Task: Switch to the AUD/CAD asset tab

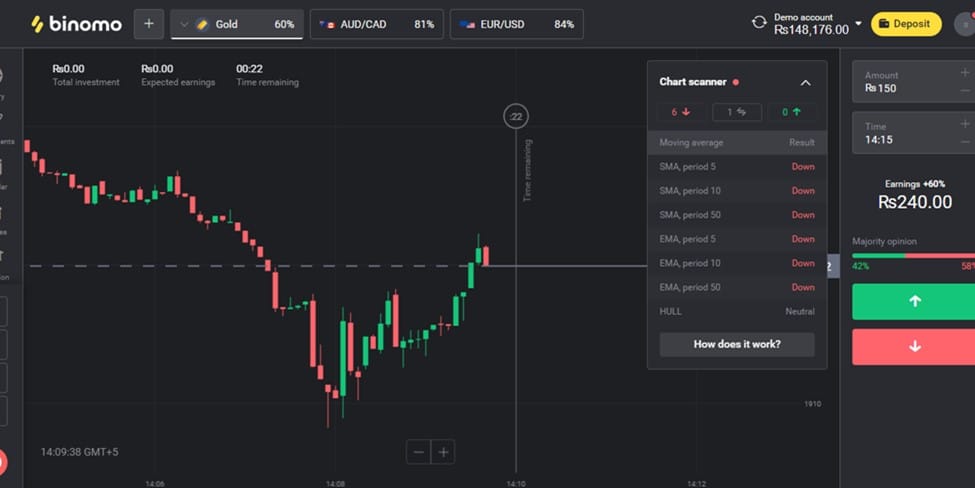Action: click(x=377, y=24)
